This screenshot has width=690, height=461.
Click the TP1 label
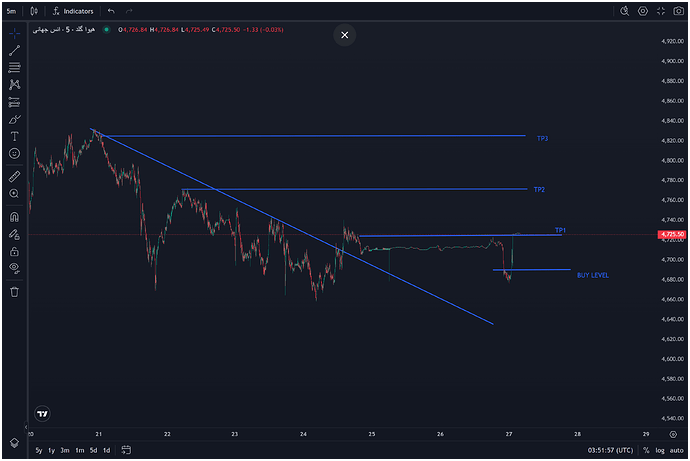point(560,230)
